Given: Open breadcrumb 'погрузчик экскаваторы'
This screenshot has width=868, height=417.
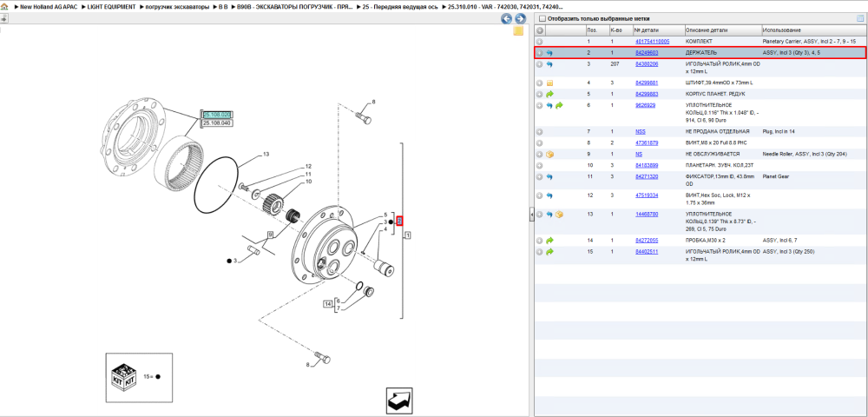Looking at the screenshot, I should [177, 7].
